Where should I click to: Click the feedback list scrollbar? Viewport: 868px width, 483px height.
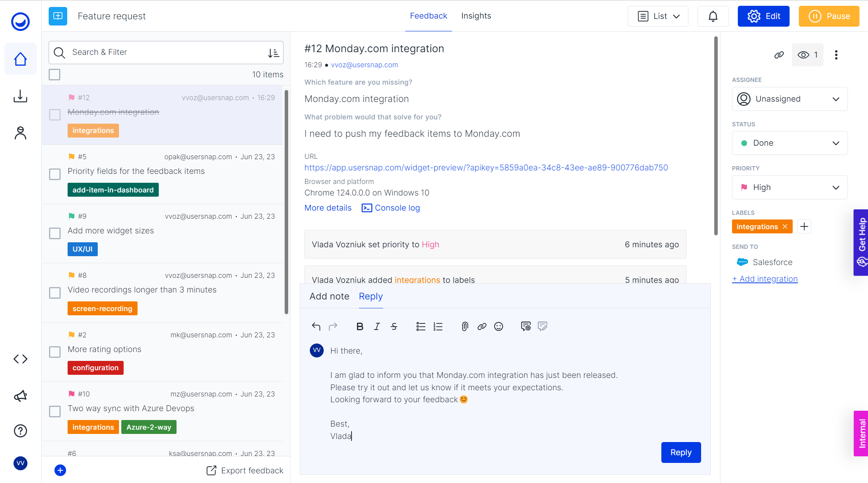pos(286,202)
